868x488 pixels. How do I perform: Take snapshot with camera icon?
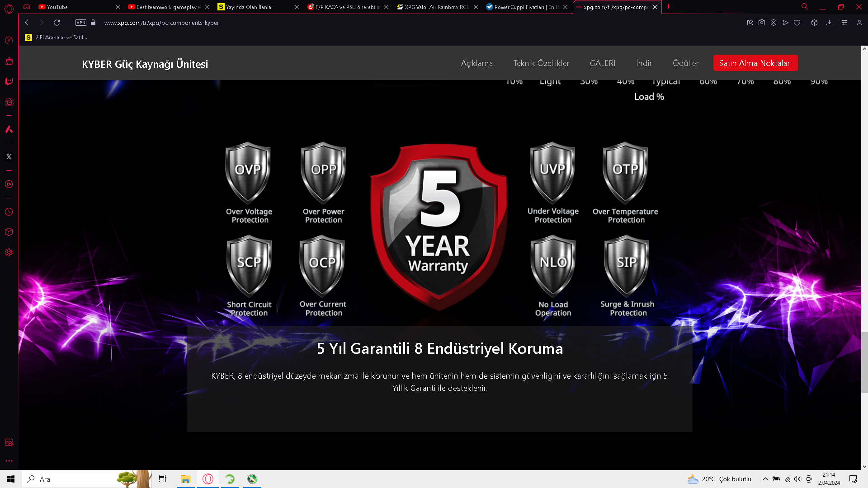(762, 23)
